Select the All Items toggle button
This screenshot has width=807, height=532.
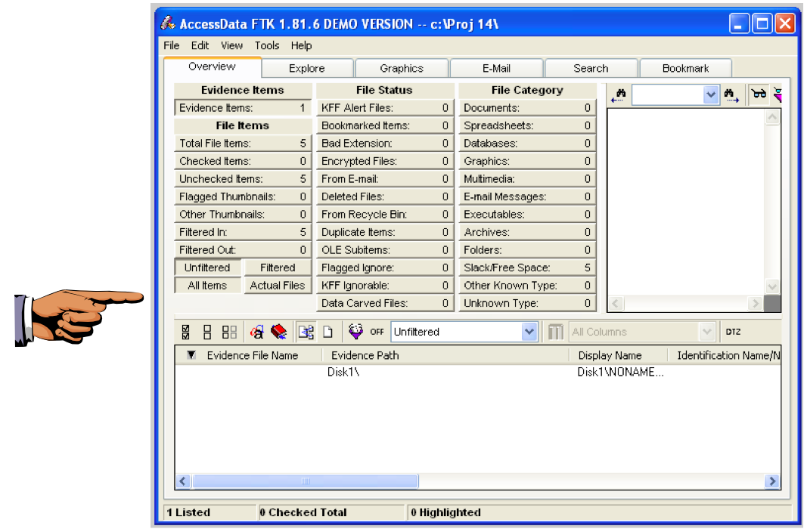207,286
